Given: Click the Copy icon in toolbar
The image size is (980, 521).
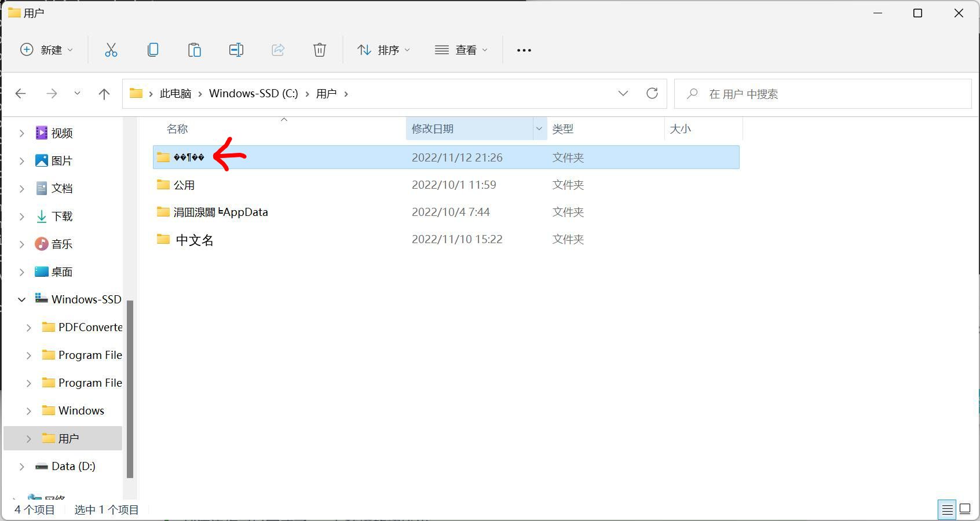Looking at the screenshot, I should click(153, 50).
